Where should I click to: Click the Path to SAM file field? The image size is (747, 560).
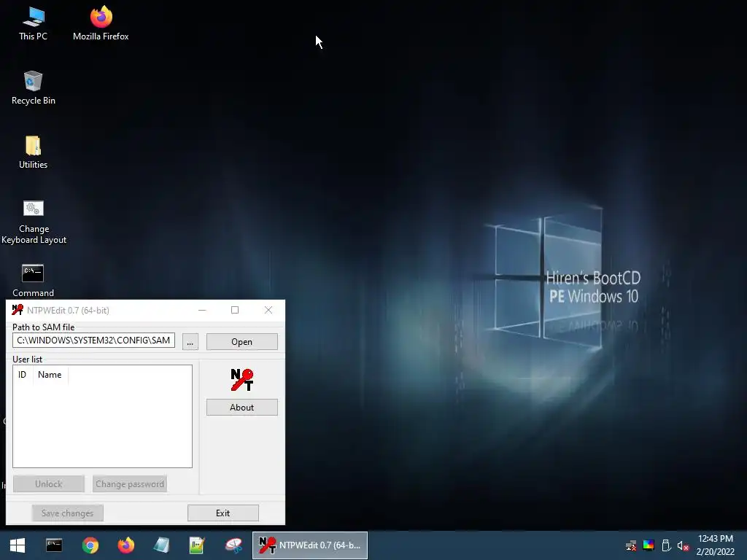coord(94,341)
